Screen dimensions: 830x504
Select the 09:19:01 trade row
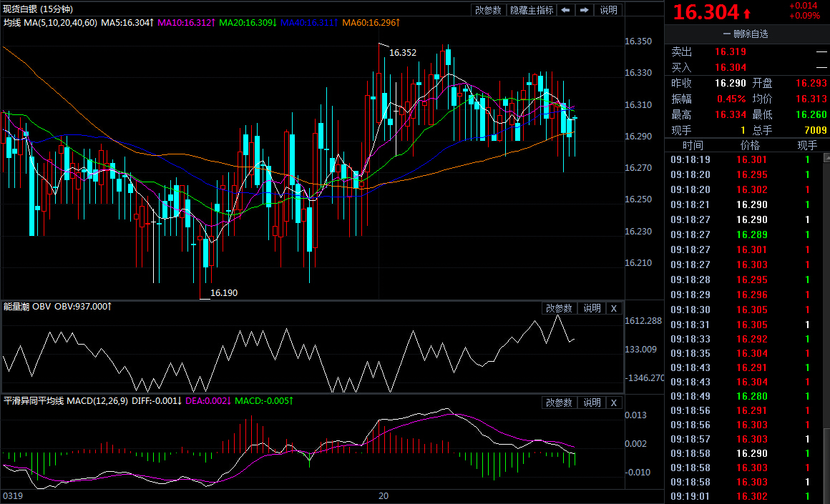[x=743, y=496]
